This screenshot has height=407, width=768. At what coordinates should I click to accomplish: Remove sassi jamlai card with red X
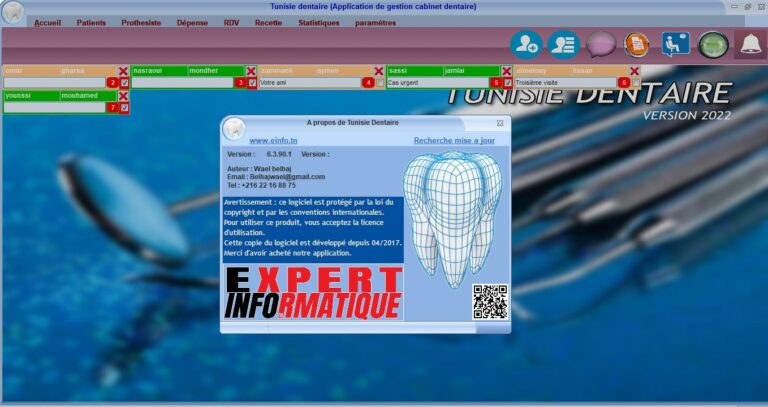pyautogui.click(x=506, y=71)
